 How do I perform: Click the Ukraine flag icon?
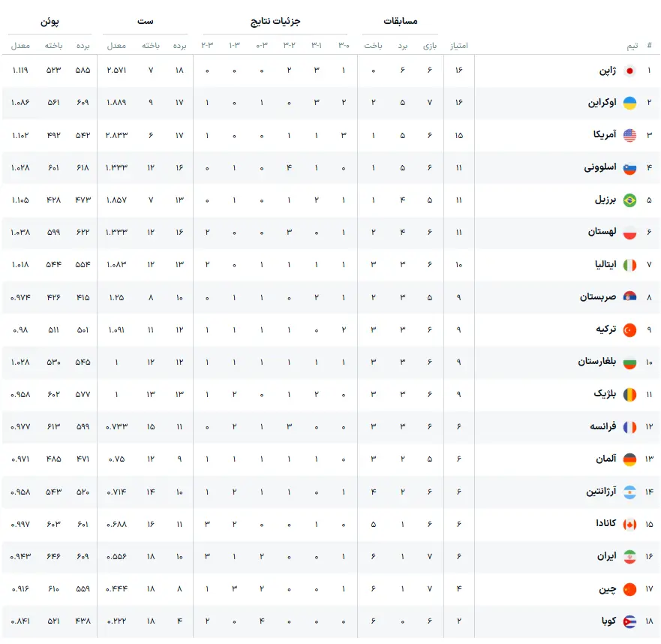629,103
